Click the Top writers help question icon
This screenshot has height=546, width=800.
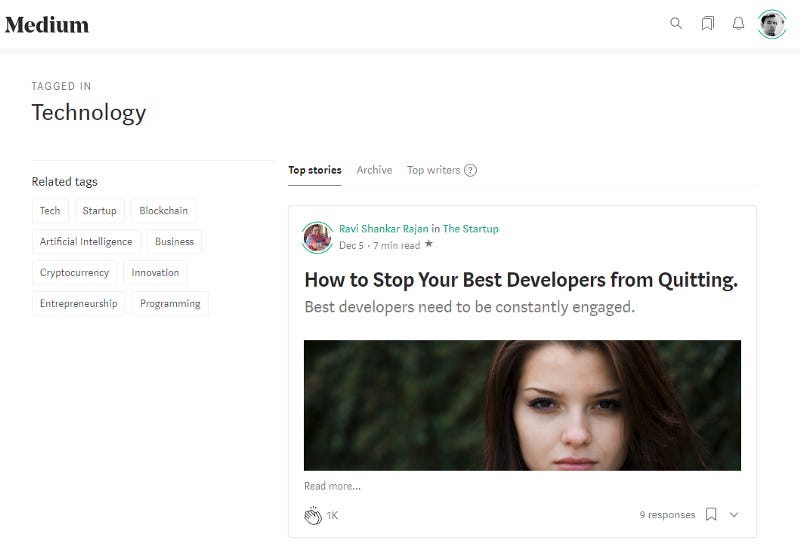(x=470, y=170)
